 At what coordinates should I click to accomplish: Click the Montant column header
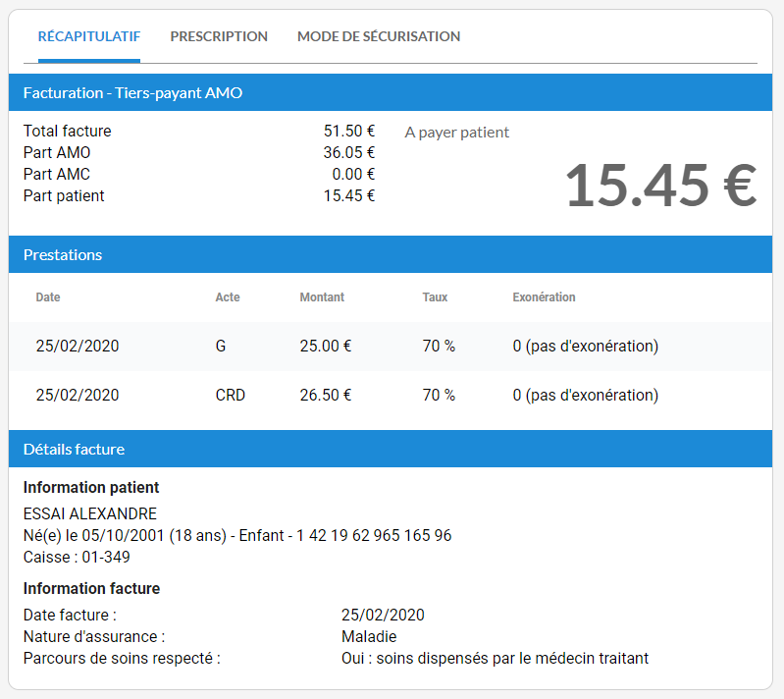click(x=322, y=297)
